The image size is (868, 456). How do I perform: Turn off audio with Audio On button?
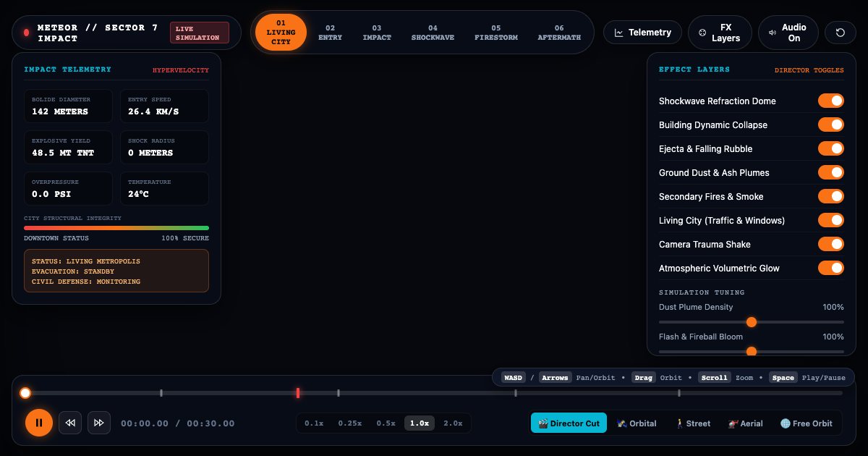click(788, 33)
